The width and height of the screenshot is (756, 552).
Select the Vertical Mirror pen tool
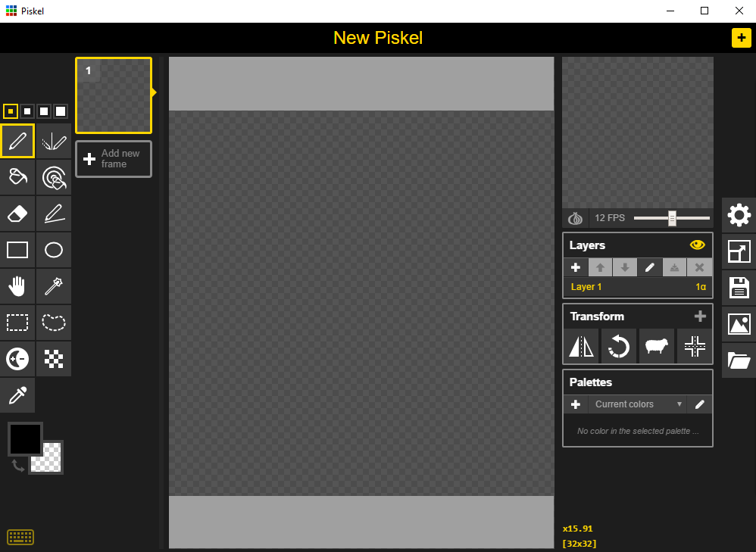point(54,141)
